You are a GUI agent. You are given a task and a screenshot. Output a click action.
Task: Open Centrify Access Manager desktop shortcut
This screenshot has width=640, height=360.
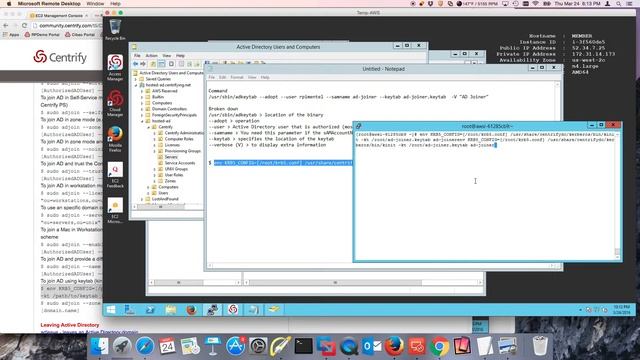coord(115,67)
